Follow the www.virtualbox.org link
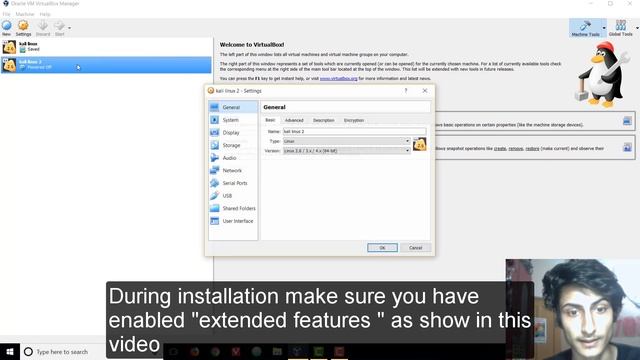This screenshot has height=360, width=640. (x=338, y=78)
